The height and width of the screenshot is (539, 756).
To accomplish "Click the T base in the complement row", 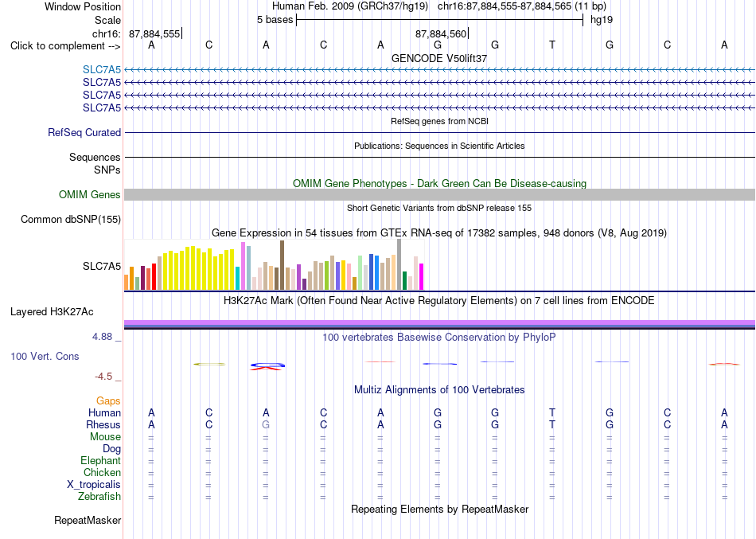I will tap(552, 45).
